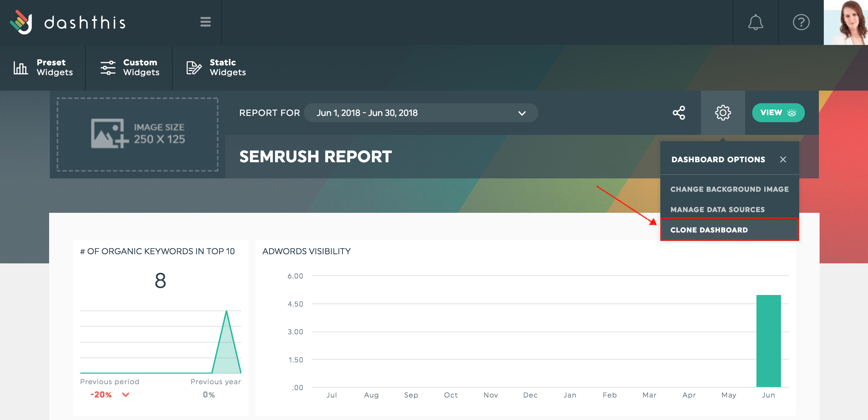Click the REPORT FOR label

pos(269,113)
